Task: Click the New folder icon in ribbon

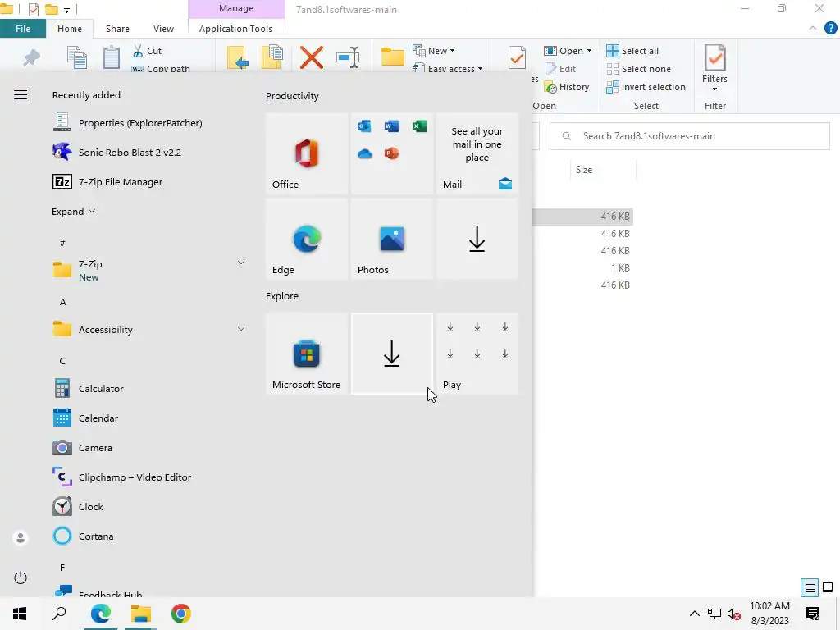Action: 392,57
